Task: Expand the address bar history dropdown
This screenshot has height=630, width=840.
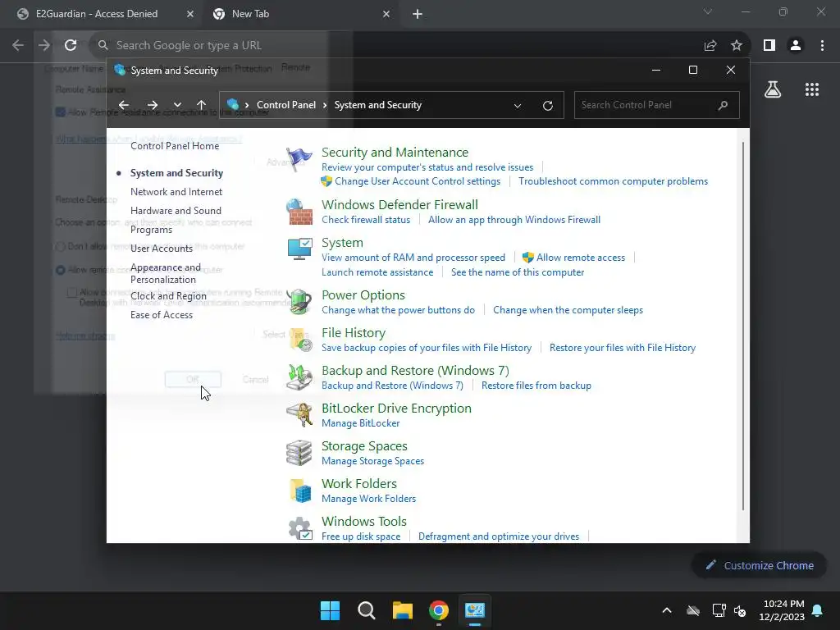Action: pyautogui.click(x=518, y=106)
